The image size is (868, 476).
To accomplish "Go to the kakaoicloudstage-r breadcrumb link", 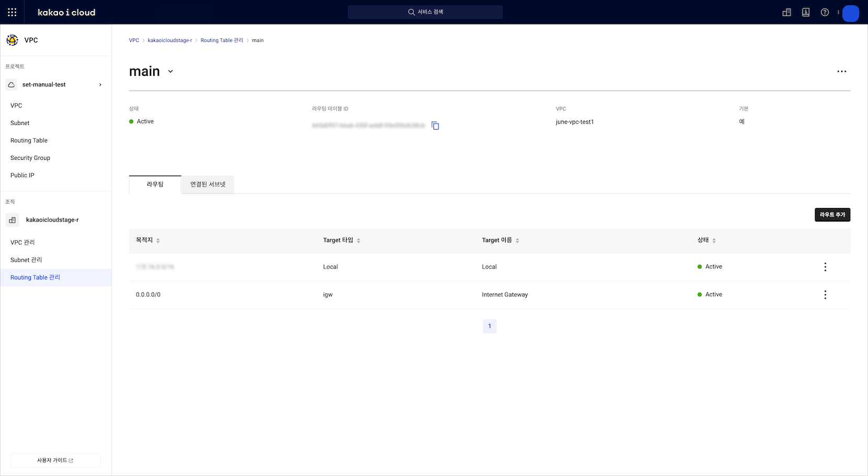I will (170, 40).
